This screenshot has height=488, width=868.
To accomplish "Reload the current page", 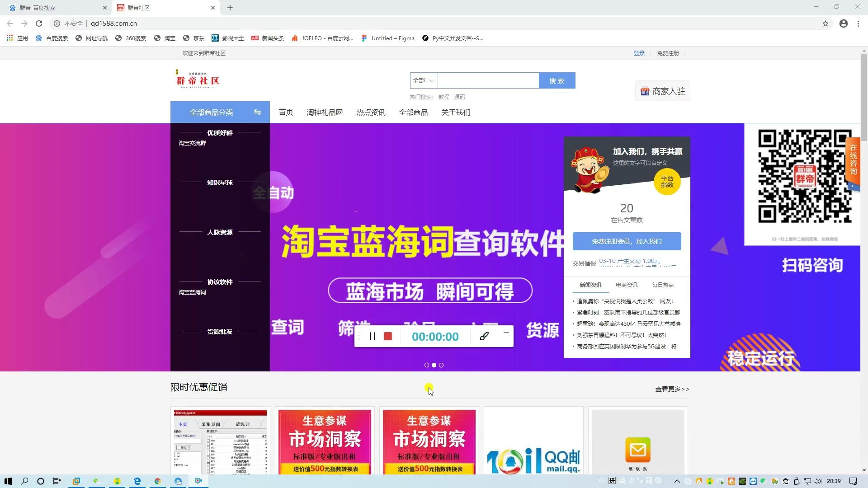I will tap(39, 23).
